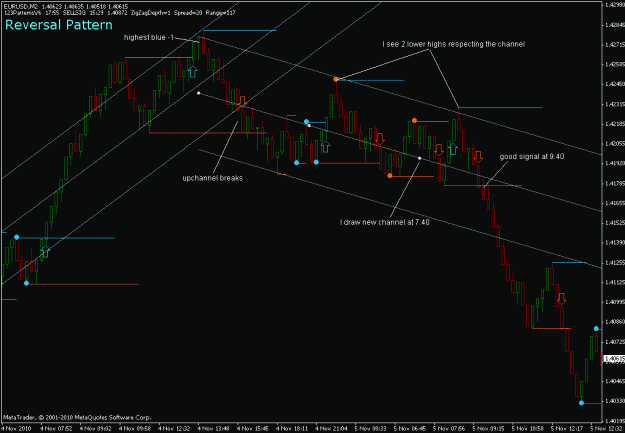The height and width of the screenshot is (433, 625).
Task: Click the orange down arrow where the upchannel breaks
Action: (242, 102)
